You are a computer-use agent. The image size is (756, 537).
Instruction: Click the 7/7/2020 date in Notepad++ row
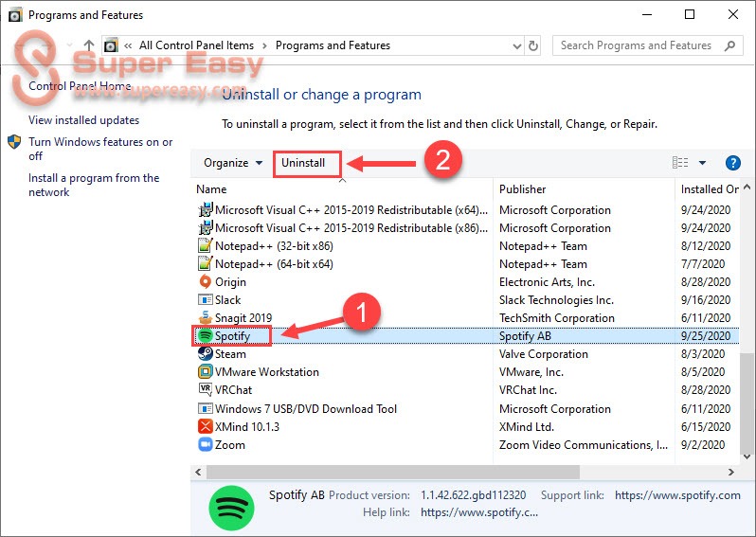703,264
